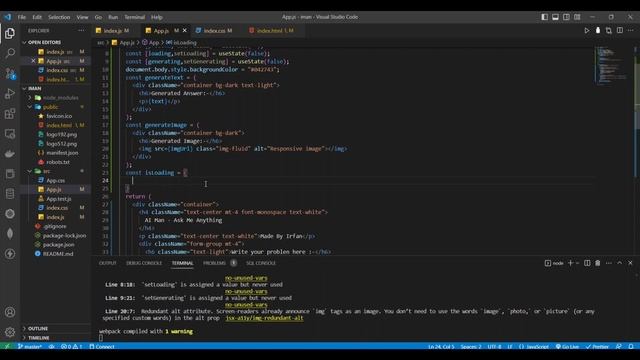Click the Synchronize Changes icon in status bar

coord(51,347)
